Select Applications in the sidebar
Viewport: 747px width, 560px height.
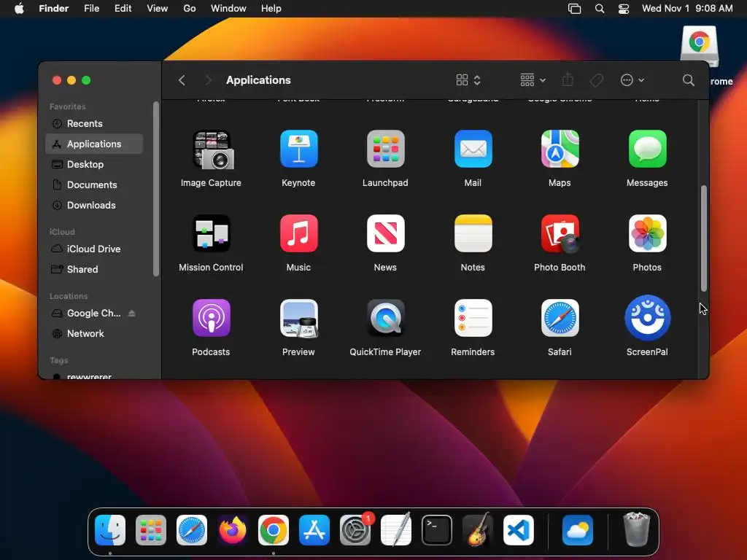[94, 144]
